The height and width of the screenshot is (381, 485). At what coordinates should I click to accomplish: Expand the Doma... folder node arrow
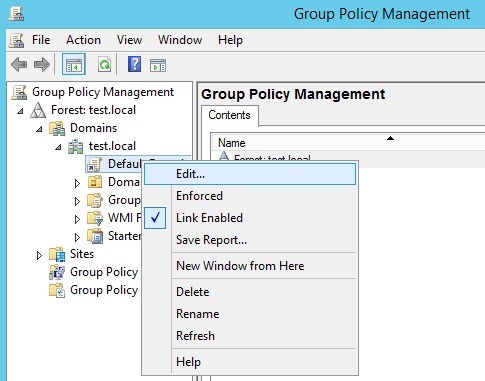pos(77,183)
